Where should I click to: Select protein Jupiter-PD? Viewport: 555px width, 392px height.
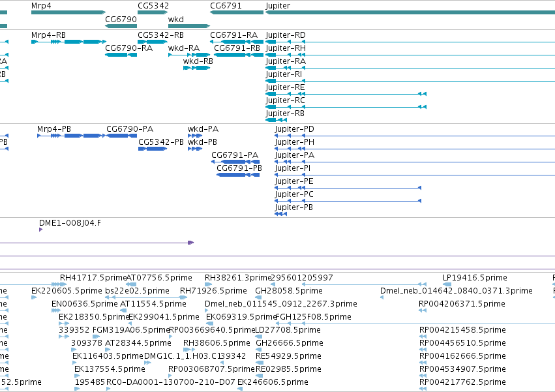coord(295,129)
